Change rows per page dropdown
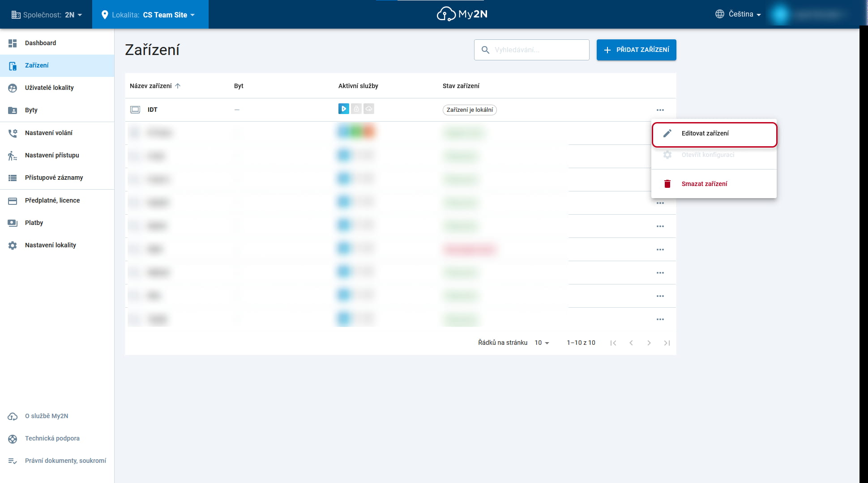This screenshot has width=868, height=483. (542, 343)
